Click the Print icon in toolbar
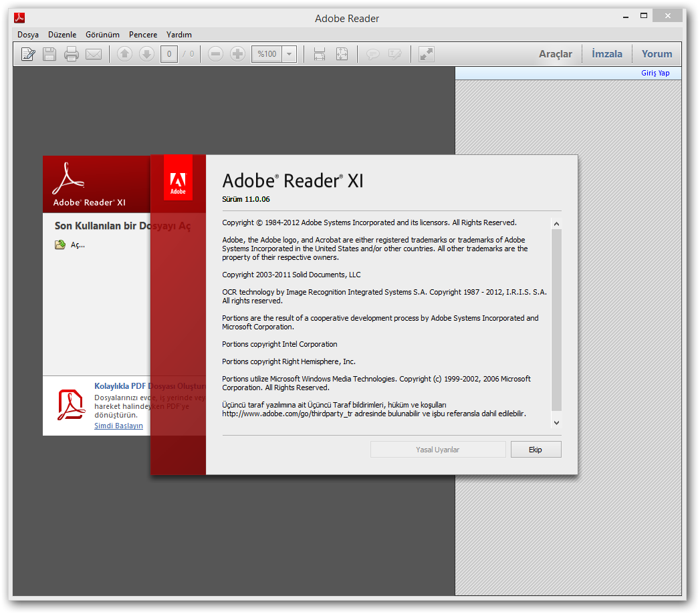700x614 pixels. (72, 54)
